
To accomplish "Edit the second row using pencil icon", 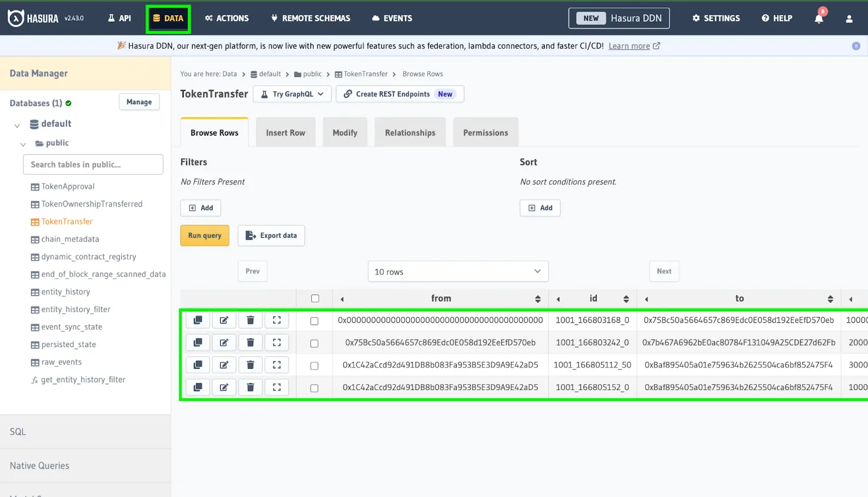I will (x=224, y=343).
